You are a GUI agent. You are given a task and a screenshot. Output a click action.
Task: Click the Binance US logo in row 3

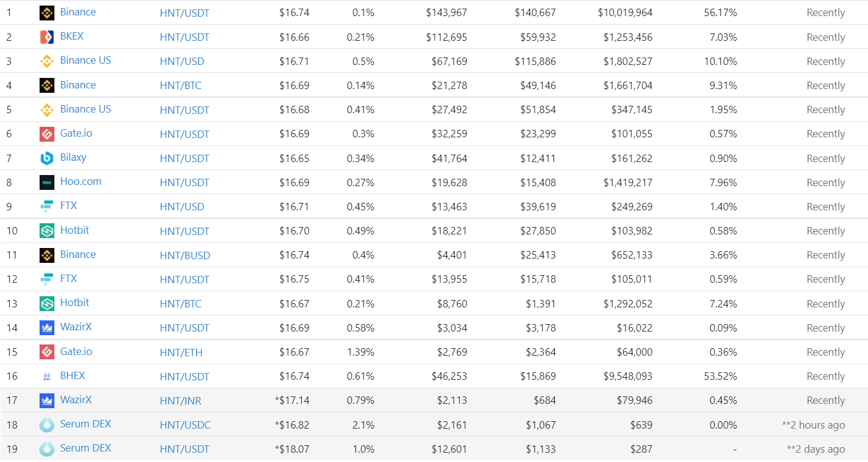click(47, 61)
